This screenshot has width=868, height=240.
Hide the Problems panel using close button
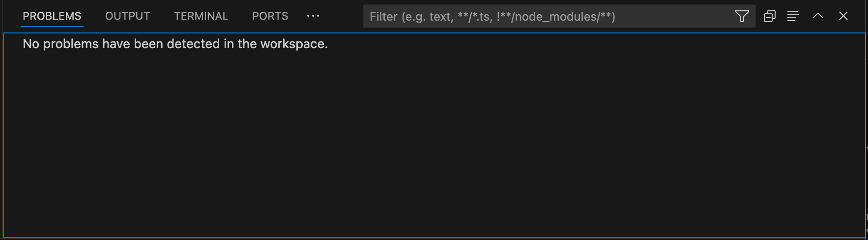pos(843,16)
